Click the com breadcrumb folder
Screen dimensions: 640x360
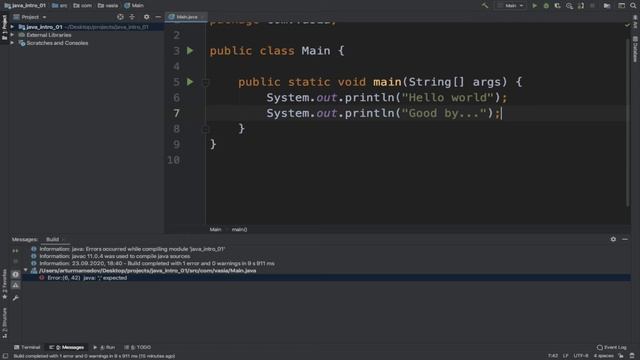tap(82, 6)
